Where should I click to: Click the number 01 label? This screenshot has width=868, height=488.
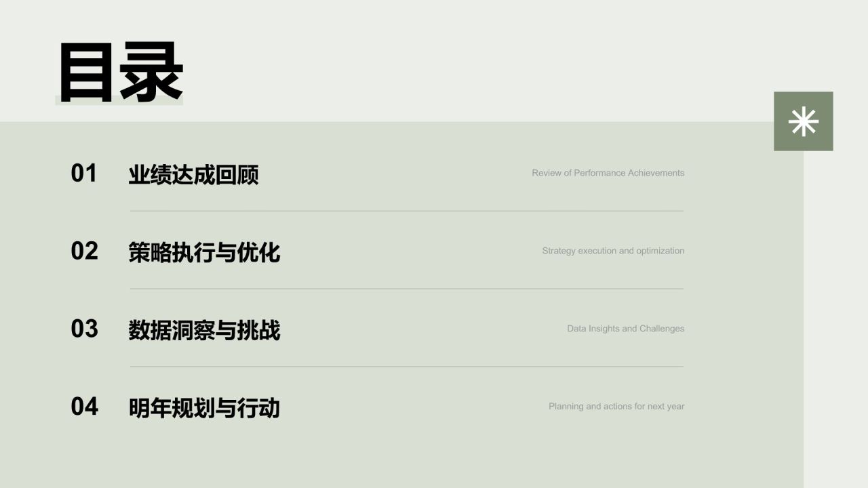[84, 174]
